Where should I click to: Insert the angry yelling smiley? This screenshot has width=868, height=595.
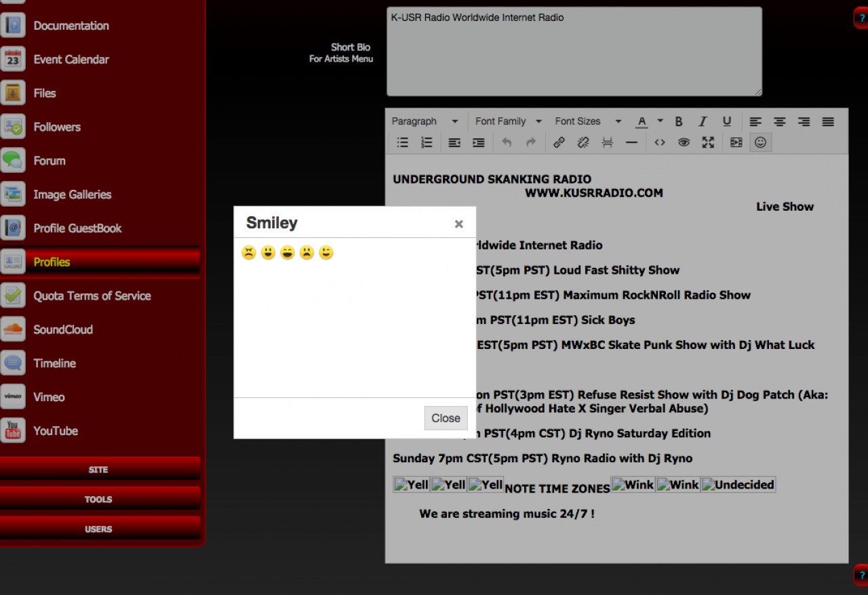pyautogui.click(x=249, y=253)
